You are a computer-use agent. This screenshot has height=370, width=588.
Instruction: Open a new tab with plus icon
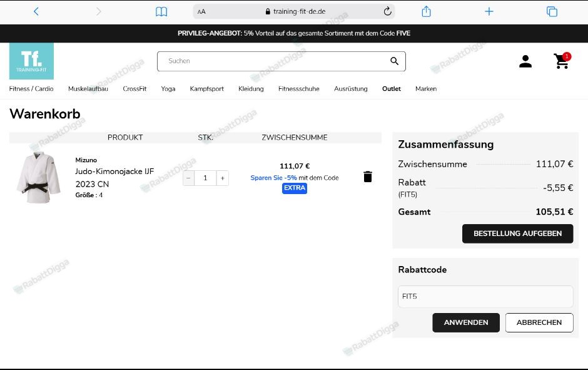(x=489, y=12)
